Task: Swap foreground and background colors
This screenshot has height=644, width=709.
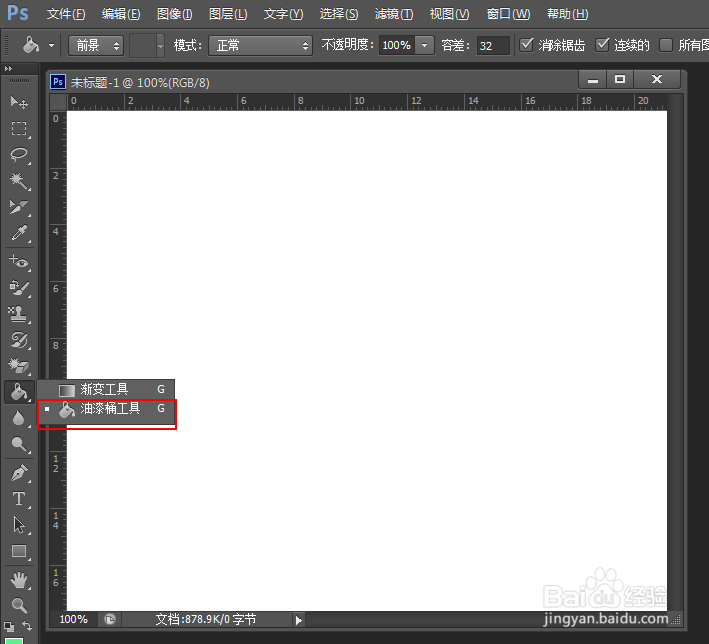Action: click(x=27, y=626)
